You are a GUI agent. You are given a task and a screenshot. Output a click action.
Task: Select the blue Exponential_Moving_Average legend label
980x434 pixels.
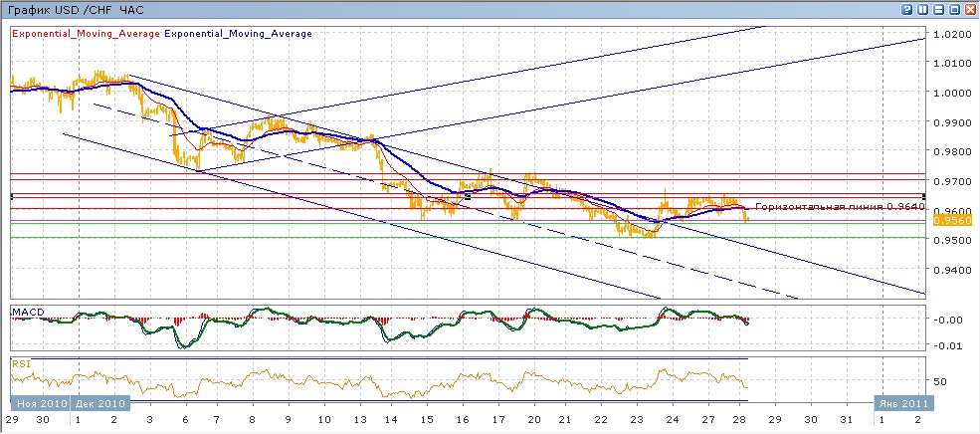coord(238,34)
